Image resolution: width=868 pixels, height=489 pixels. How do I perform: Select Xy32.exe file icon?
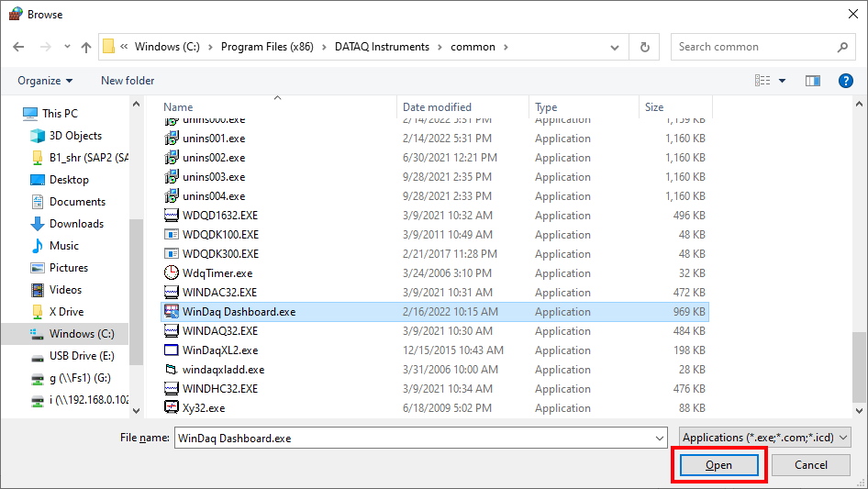pyautogui.click(x=172, y=407)
